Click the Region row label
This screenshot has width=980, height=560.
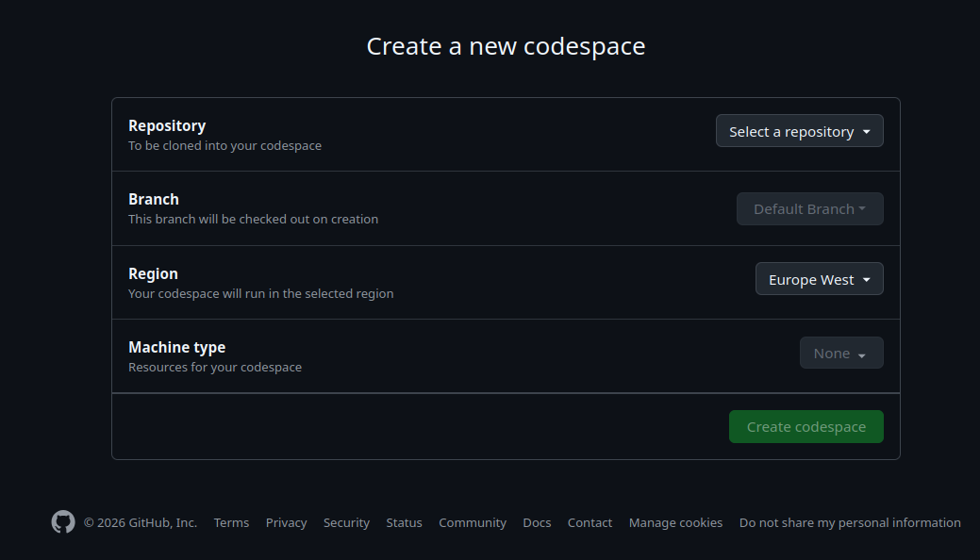click(153, 273)
